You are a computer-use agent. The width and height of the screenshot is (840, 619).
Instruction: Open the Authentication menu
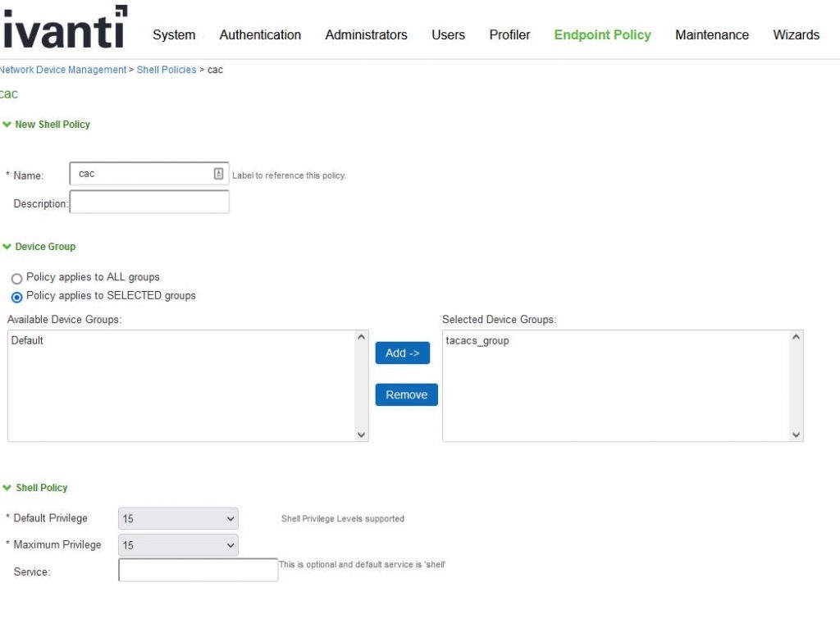pyautogui.click(x=260, y=34)
